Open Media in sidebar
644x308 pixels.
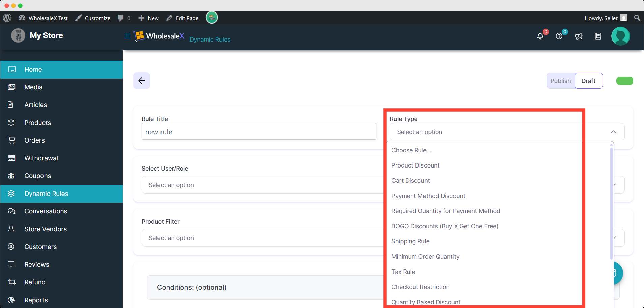click(61, 87)
